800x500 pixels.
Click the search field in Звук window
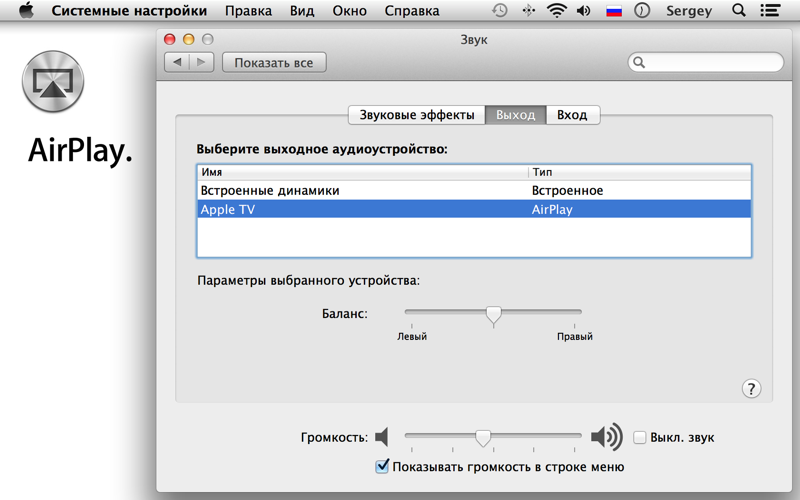pyautogui.click(x=706, y=62)
